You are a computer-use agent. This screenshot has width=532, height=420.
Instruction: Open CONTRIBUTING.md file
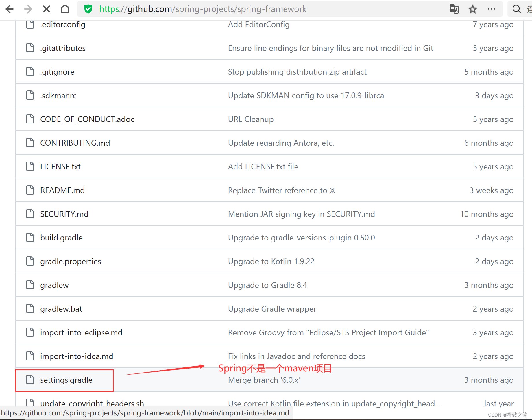(75, 143)
